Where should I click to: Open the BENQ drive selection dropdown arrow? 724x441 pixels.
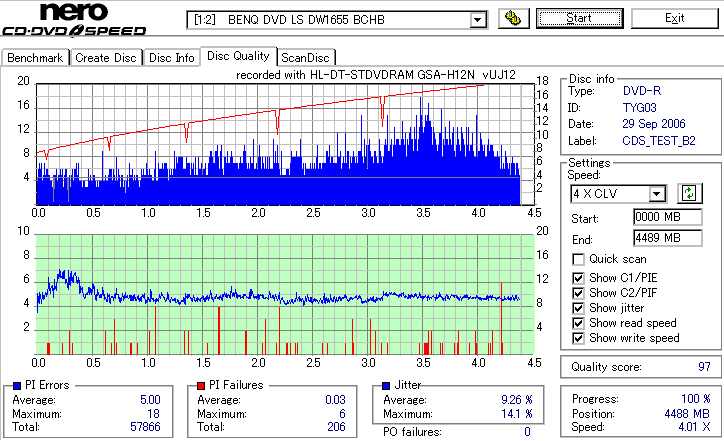click(477, 20)
